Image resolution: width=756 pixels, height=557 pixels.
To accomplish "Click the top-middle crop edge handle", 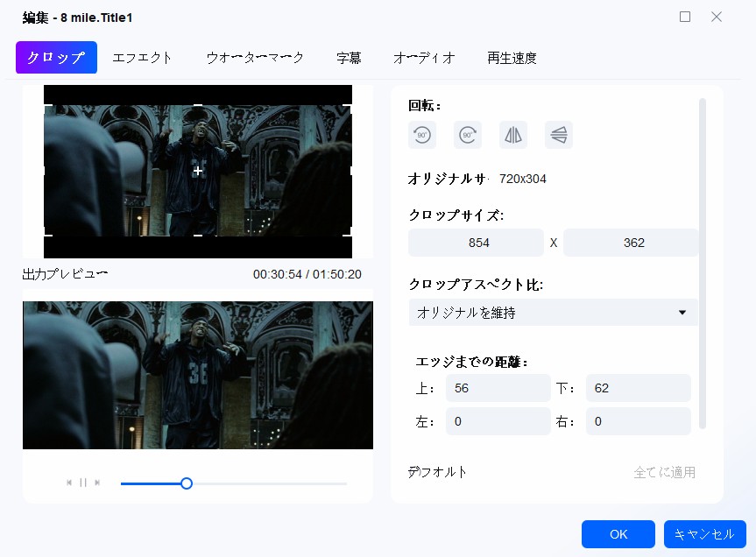I will point(198,105).
